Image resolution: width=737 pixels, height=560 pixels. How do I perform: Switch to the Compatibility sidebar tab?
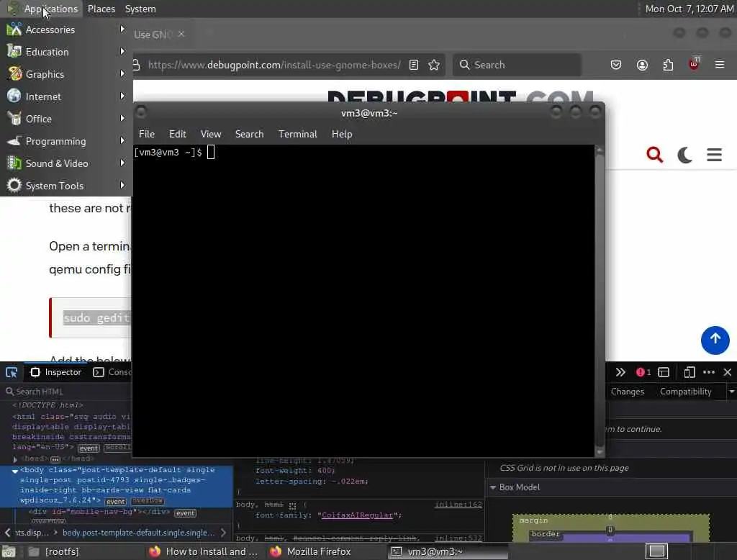pyautogui.click(x=685, y=392)
